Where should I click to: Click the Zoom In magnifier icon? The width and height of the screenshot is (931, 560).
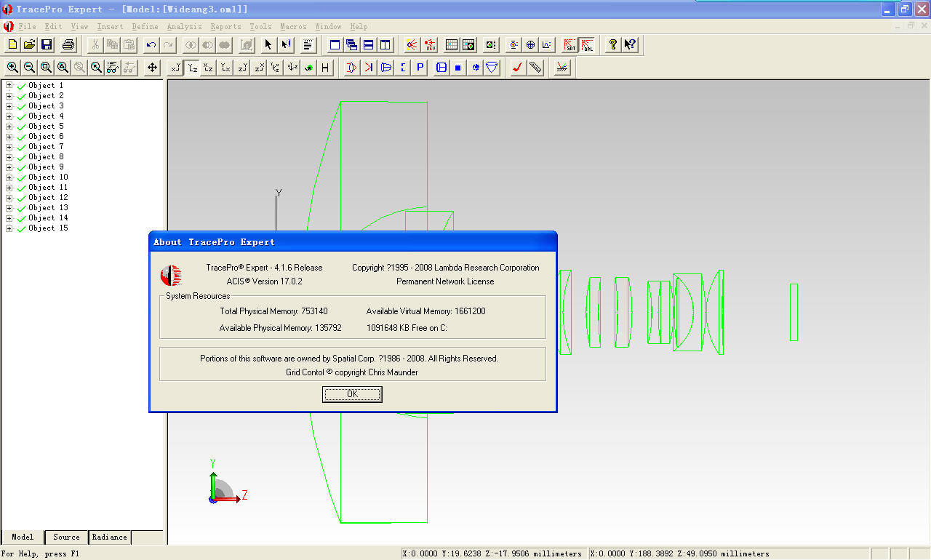click(x=12, y=67)
